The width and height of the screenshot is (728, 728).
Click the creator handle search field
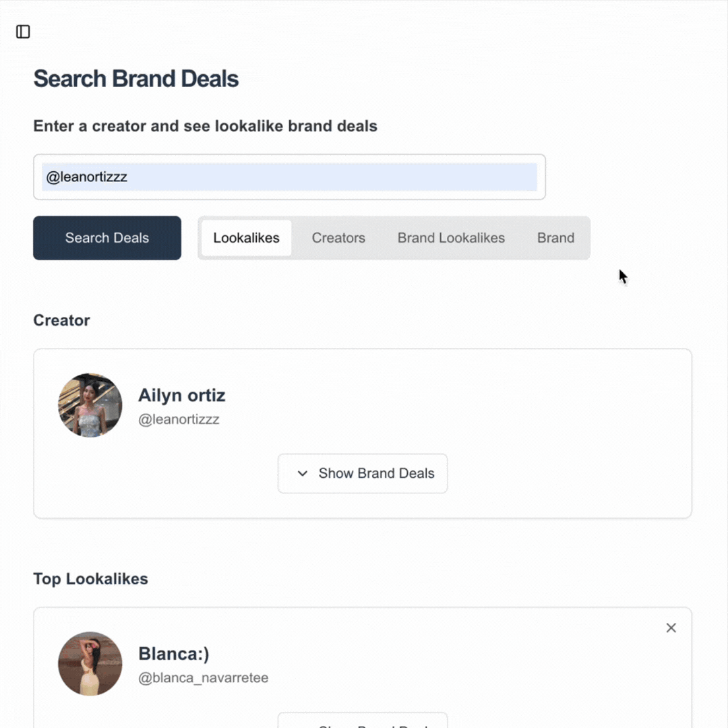tap(289, 177)
